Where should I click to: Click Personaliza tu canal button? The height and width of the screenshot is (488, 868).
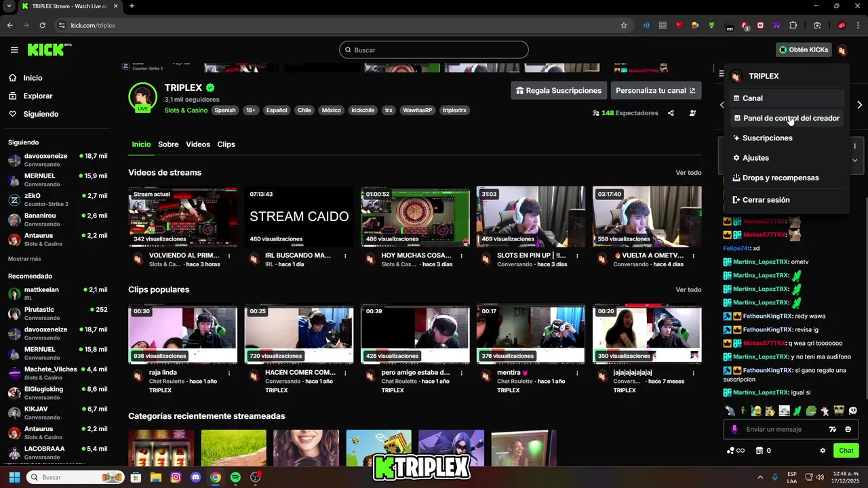point(655,90)
